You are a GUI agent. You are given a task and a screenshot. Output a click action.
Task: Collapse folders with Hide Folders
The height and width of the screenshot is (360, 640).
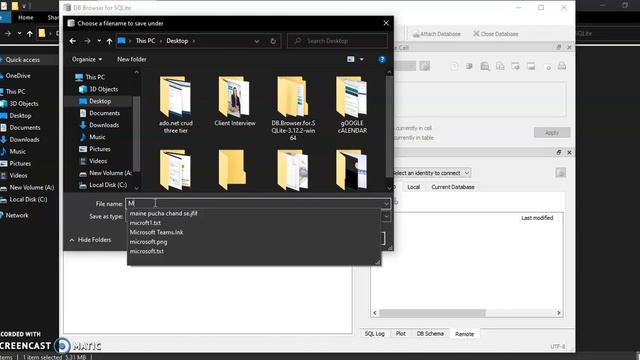[x=90, y=240]
